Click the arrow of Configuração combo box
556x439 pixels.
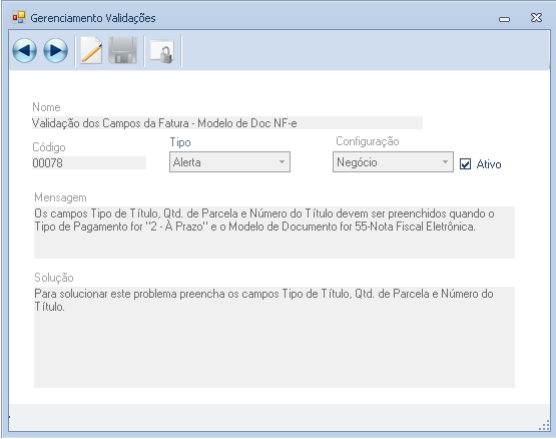point(445,162)
